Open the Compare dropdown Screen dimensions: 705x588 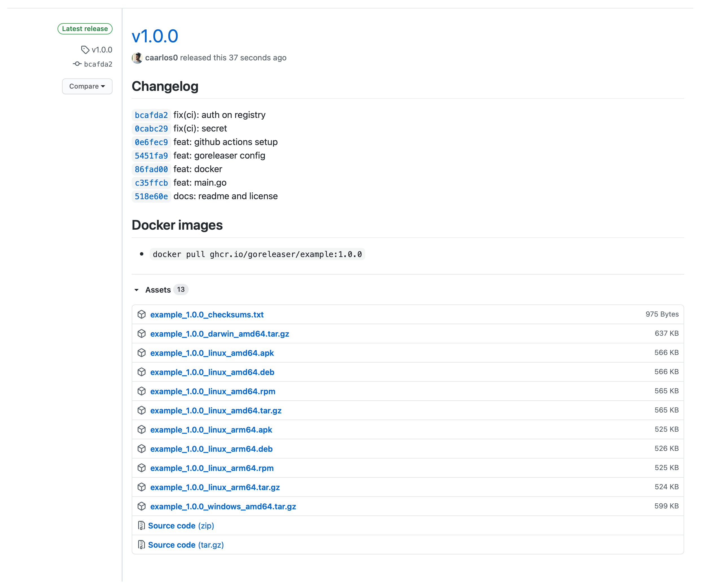[87, 86]
